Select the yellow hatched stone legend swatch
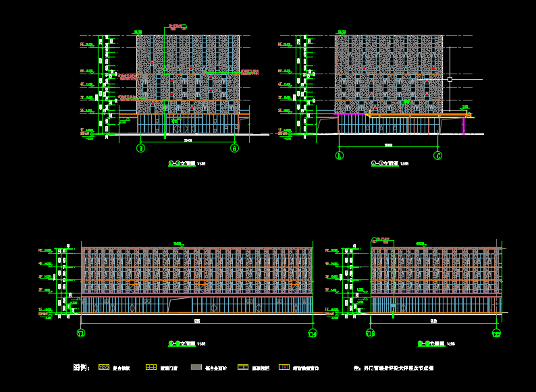The image size is (536, 392). 103,367
